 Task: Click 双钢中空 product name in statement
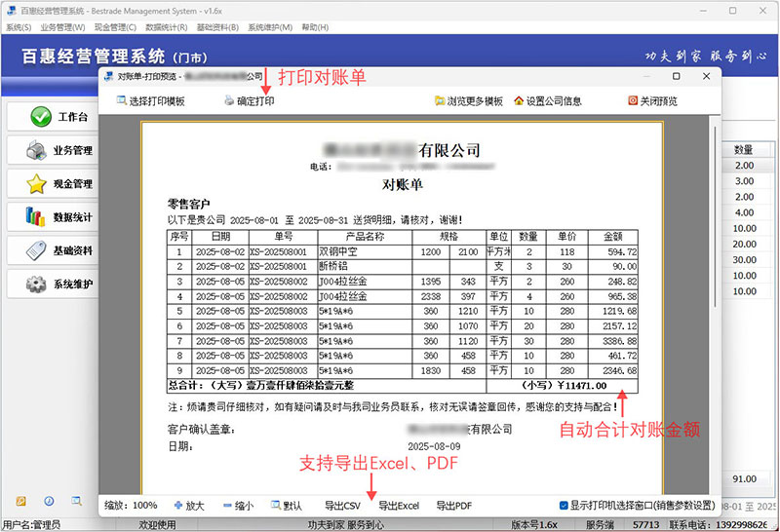click(x=337, y=251)
